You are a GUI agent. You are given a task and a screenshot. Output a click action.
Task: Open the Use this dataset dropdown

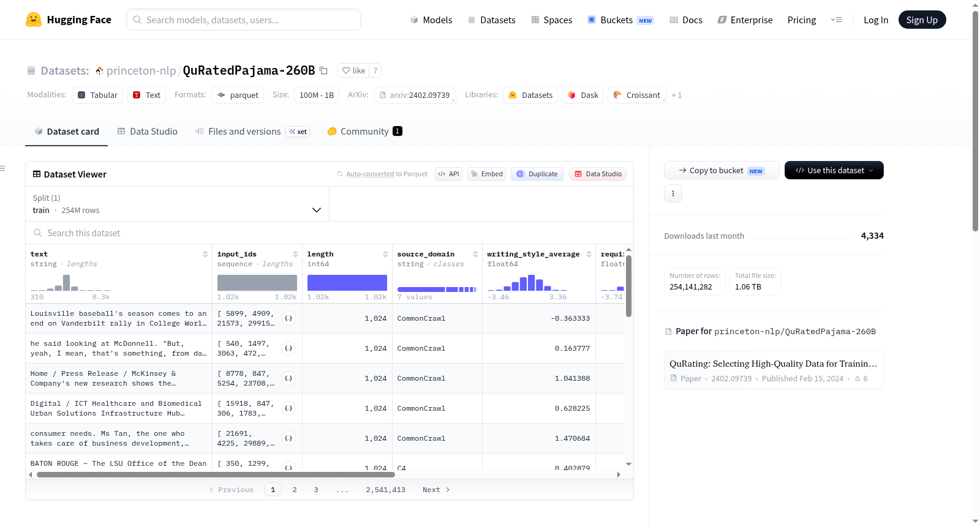[x=834, y=170]
